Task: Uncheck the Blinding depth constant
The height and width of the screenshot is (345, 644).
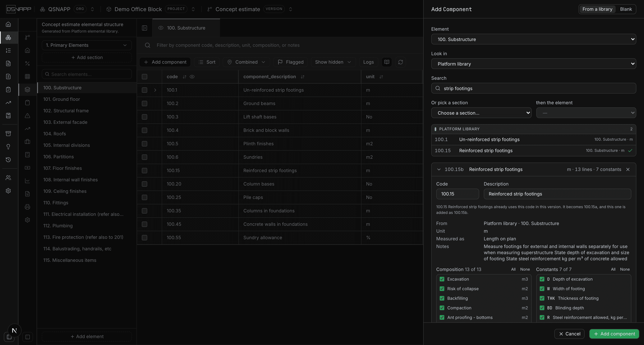Action: tap(542, 308)
